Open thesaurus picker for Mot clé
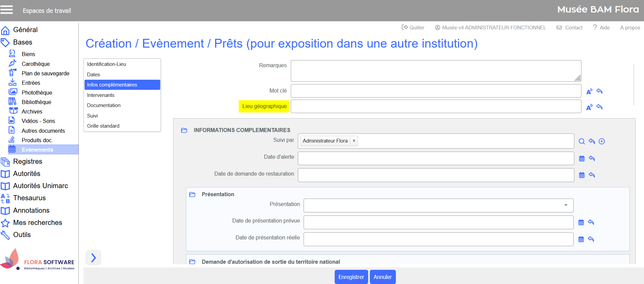This screenshot has width=644, height=284. pyautogui.click(x=589, y=92)
